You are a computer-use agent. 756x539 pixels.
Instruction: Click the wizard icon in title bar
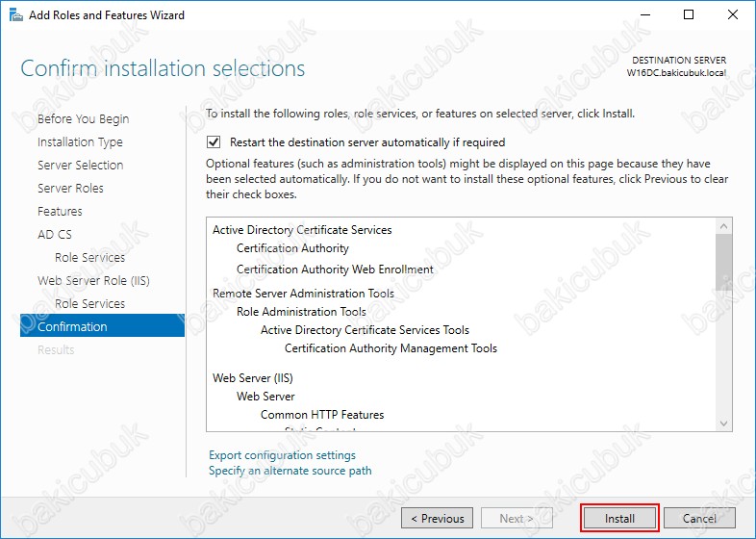[16, 15]
